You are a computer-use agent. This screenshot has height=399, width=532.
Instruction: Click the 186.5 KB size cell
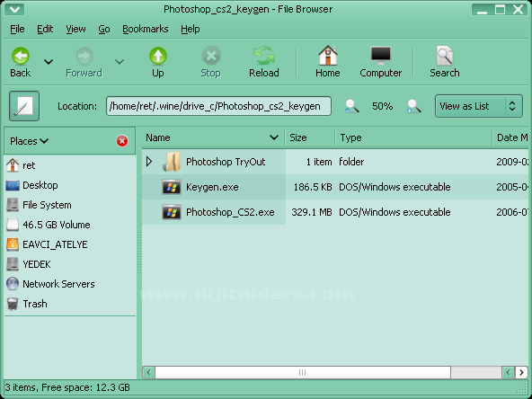tap(313, 187)
